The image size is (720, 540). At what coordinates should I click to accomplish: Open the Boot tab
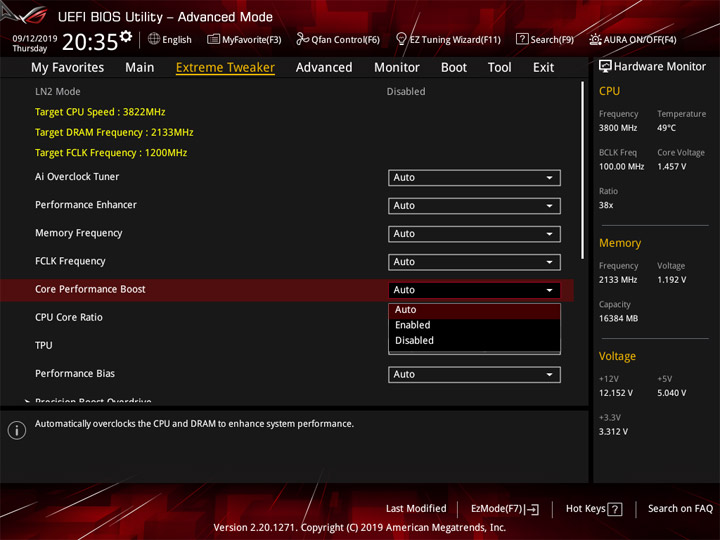[454, 68]
